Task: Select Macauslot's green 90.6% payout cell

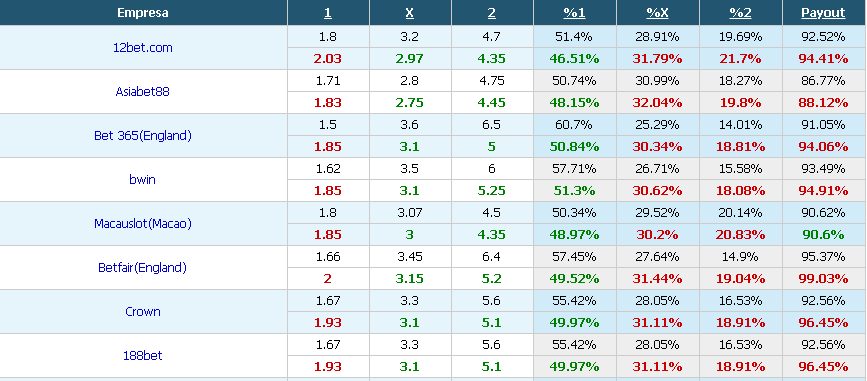Action: tap(823, 234)
